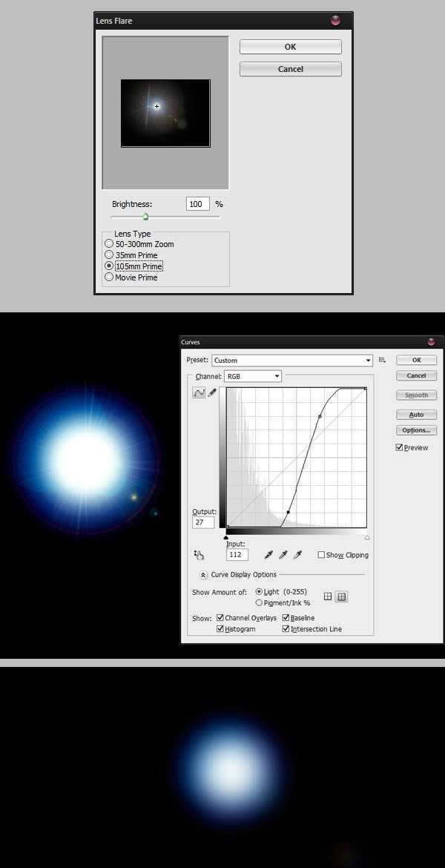Click OK in the Curves dialog
Viewport: 445px width, 868px height.
pos(416,360)
